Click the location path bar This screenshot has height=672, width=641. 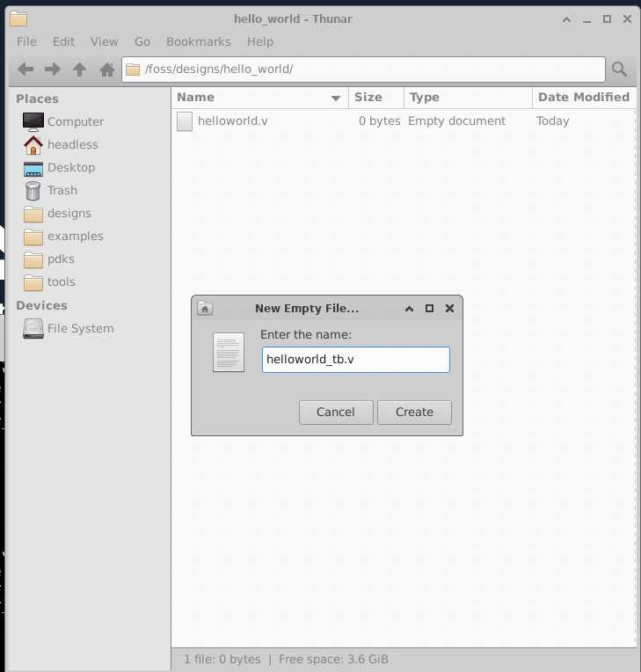pos(364,69)
